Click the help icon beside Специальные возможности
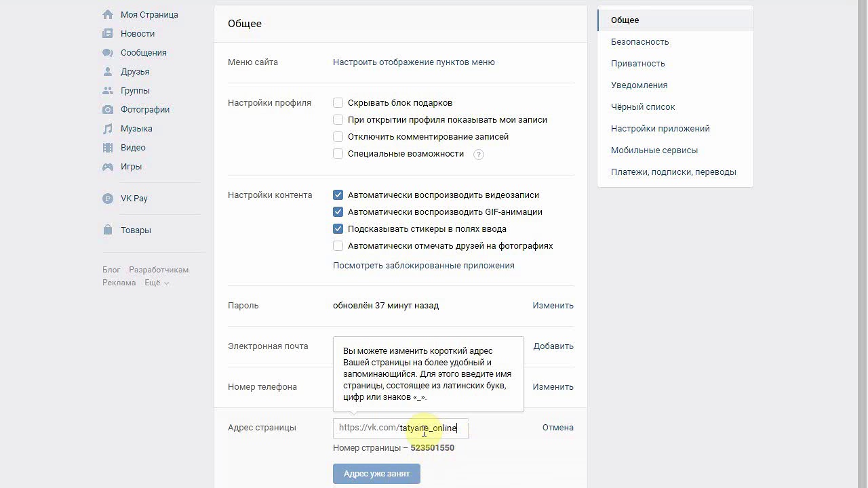Image resolution: width=868 pixels, height=488 pixels. [x=478, y=154]
